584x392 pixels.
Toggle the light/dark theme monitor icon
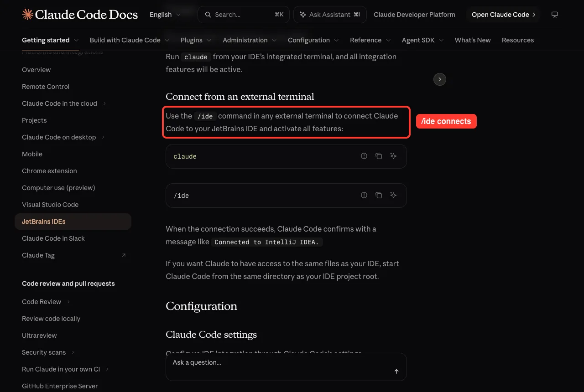click(555, 15)
